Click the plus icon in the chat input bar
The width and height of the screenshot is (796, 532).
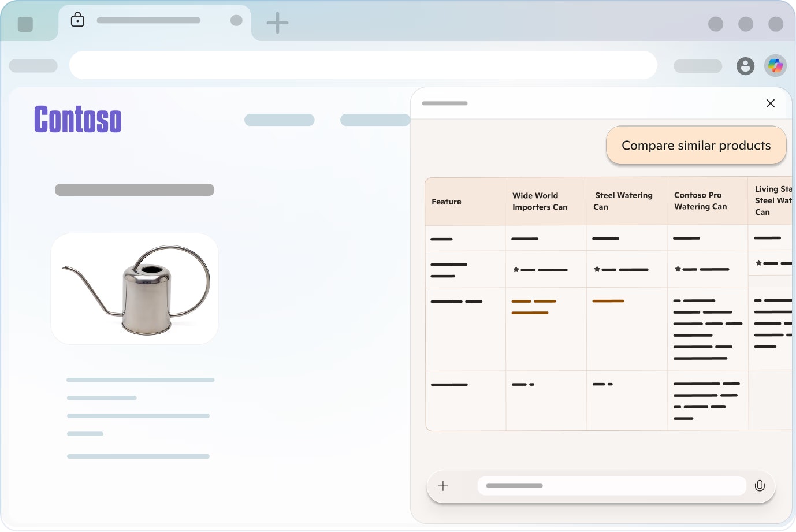pyautogui.click(x=443, y=486)
